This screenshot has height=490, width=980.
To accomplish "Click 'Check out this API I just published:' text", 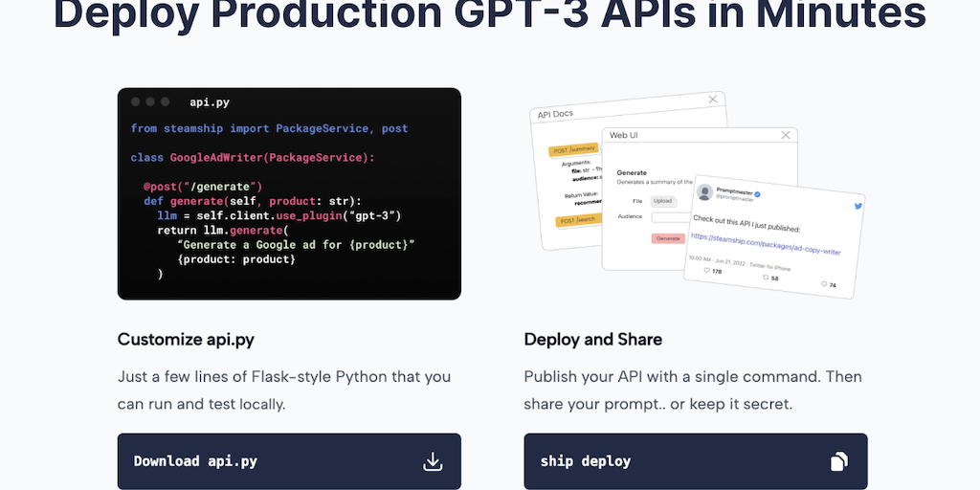I will (746, 224).
